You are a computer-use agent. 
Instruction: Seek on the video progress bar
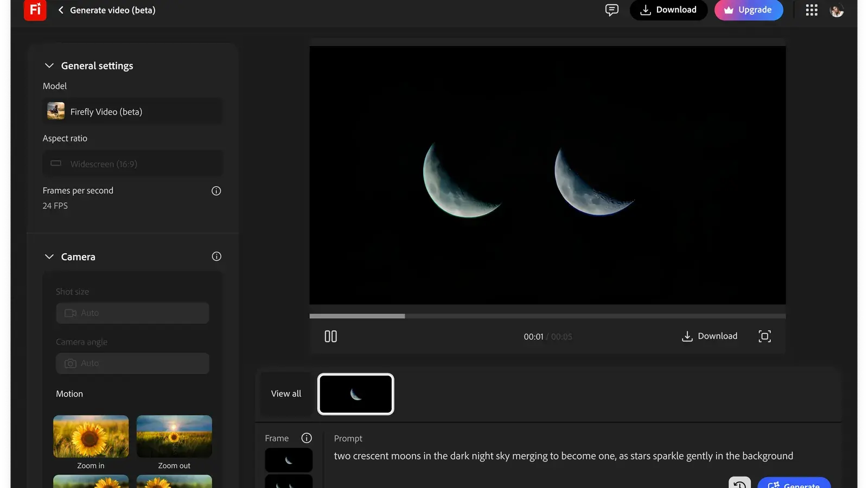[x=547, y=316]
